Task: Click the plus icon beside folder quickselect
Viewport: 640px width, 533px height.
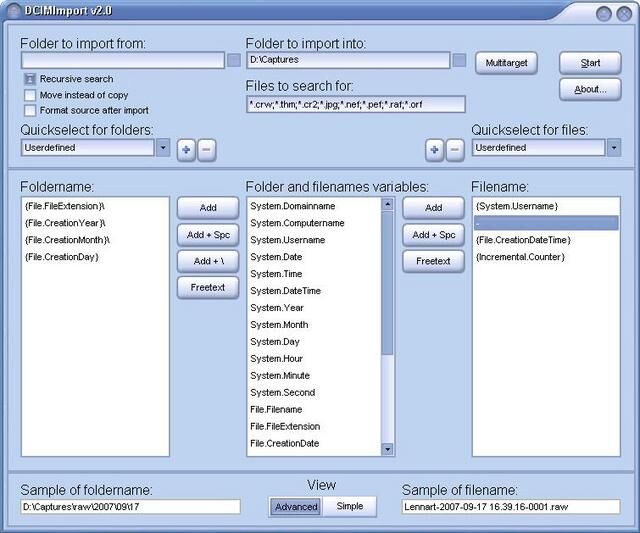Action: [x=186, y=150]
